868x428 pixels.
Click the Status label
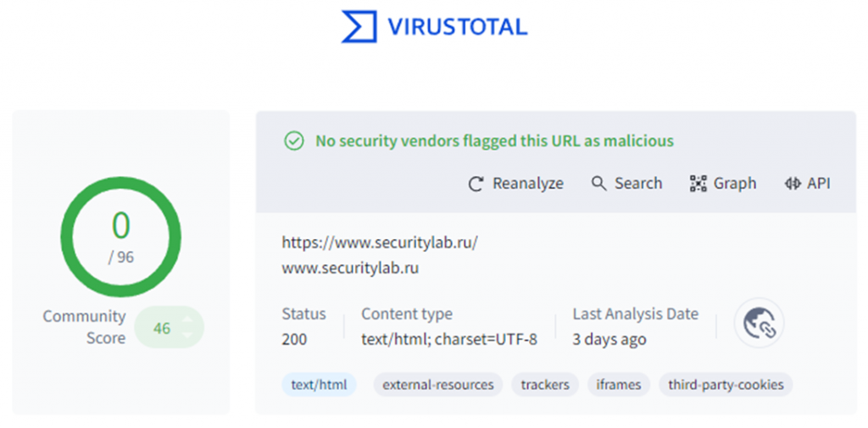pyautogui.click(x=304, y=314)
